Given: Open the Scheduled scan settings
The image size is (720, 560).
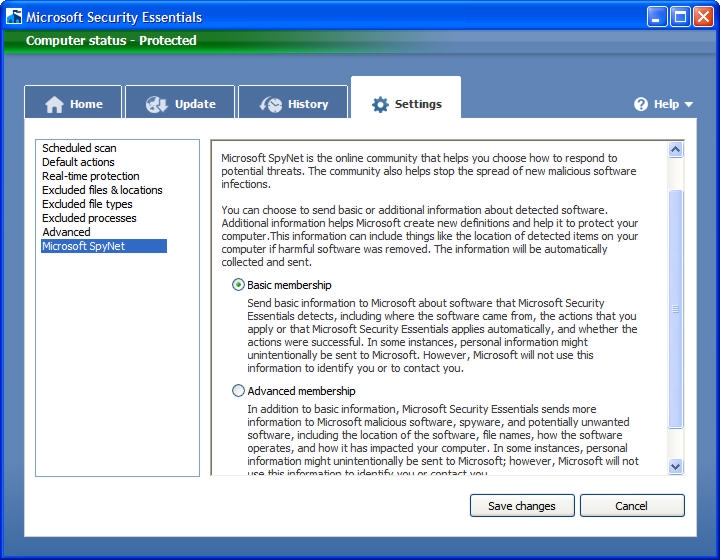Looking at the screenshot, I should coord(79,148).
